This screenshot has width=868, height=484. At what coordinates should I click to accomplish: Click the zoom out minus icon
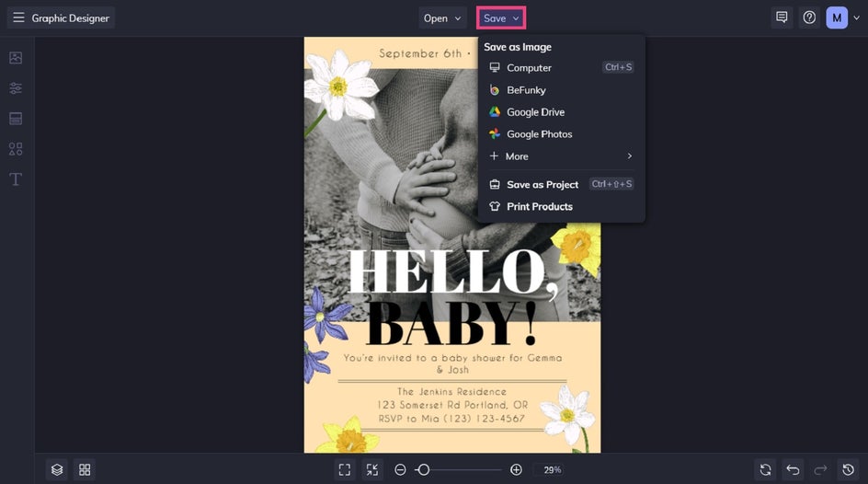coord(400,469)
